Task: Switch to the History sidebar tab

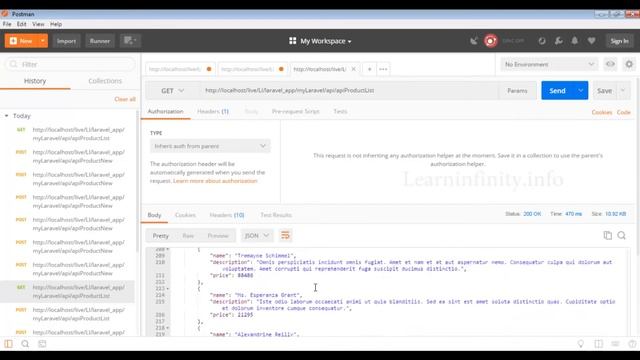Action: point(35,81)
